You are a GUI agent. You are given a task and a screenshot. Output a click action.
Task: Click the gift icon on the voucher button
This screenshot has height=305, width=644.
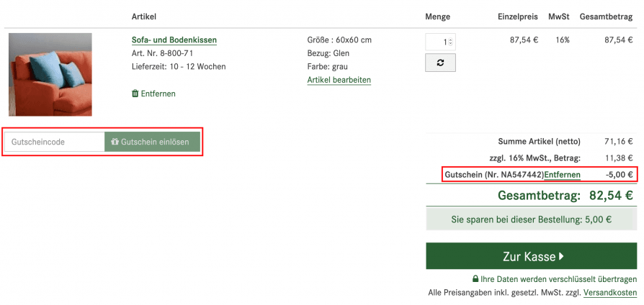tap(115, 142)
